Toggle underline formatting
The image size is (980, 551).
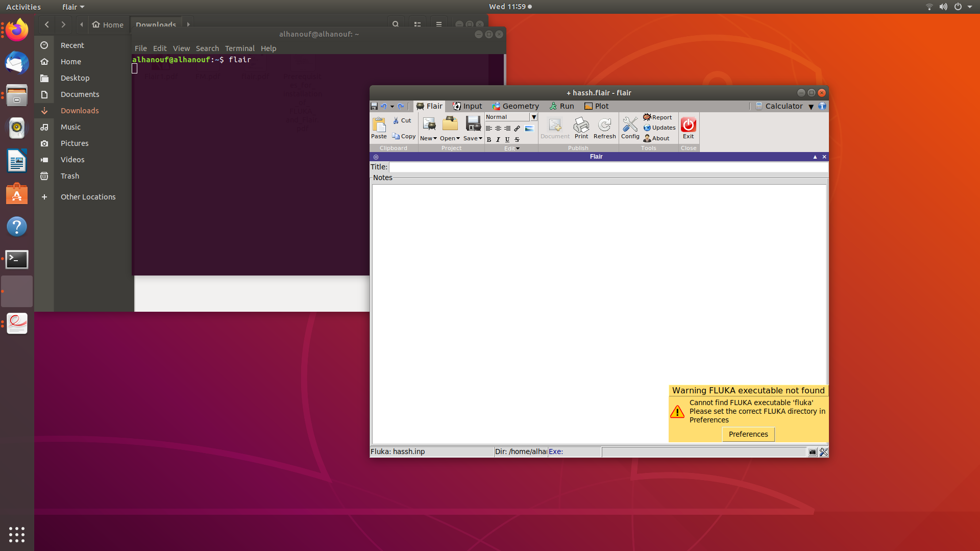[x=507, y=139]
